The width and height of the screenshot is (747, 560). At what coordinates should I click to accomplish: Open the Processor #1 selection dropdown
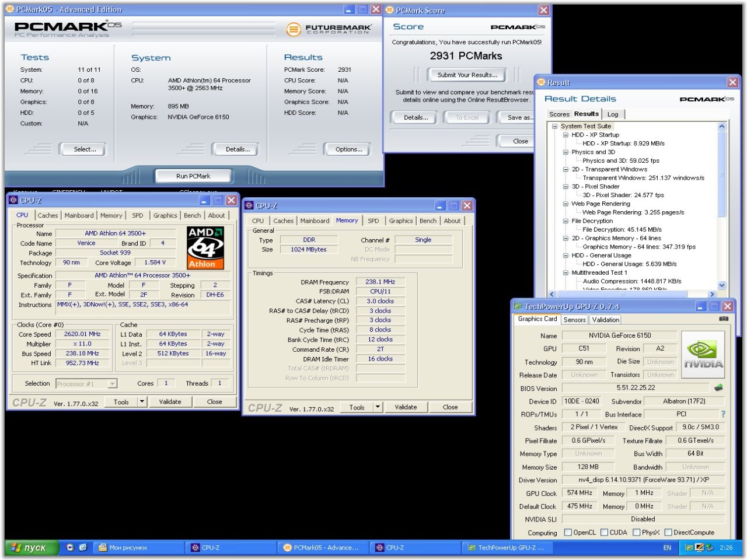(112, 384)
